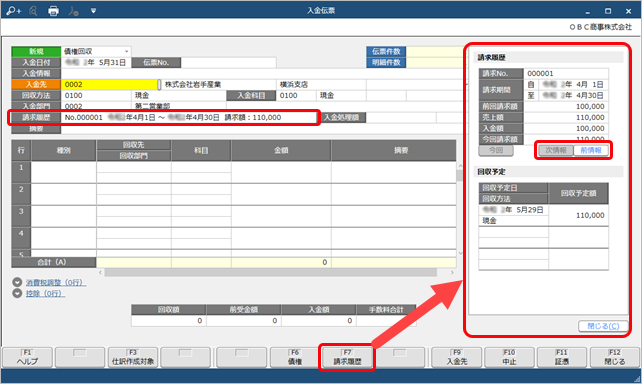642x384 pixels.
Task: Click the print preview magnifier icon
Action: coord(33,11)
